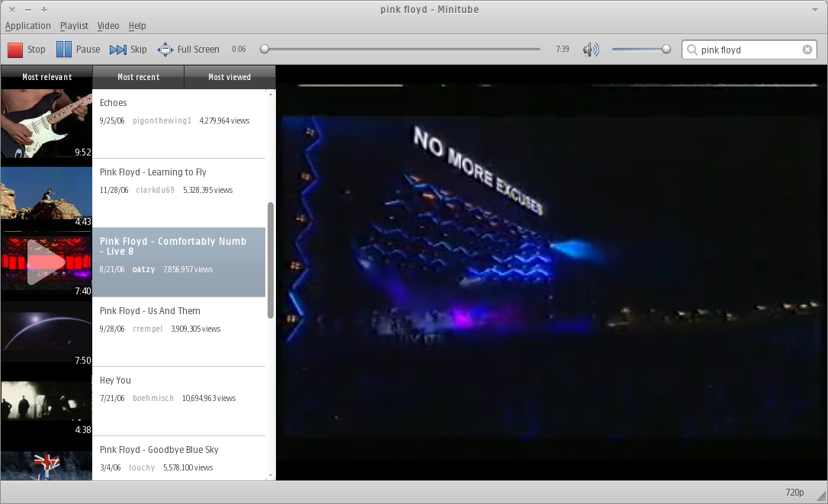Click the playlist vertical scrollbar handle
Screen dimensions: 828x504
coord(271,261)
